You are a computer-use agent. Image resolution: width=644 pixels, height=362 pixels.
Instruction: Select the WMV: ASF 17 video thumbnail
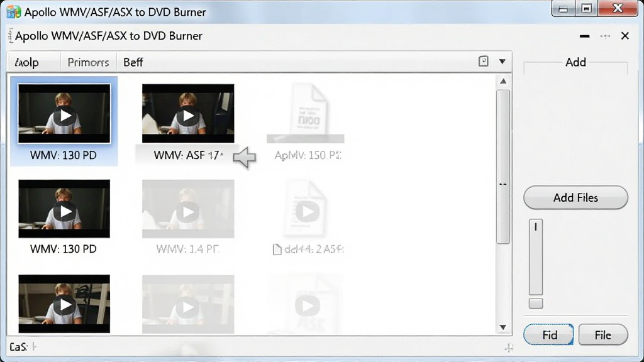[188, 114]
